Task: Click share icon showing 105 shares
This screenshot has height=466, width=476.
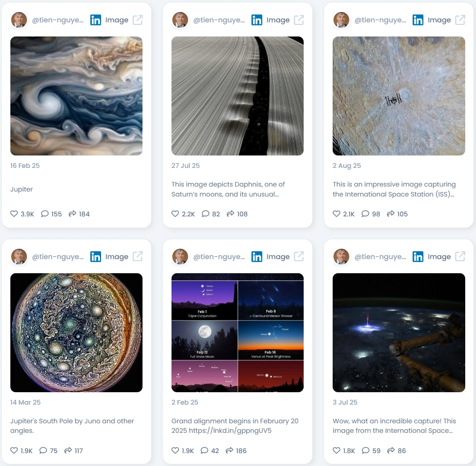Action: click(391, 214)
